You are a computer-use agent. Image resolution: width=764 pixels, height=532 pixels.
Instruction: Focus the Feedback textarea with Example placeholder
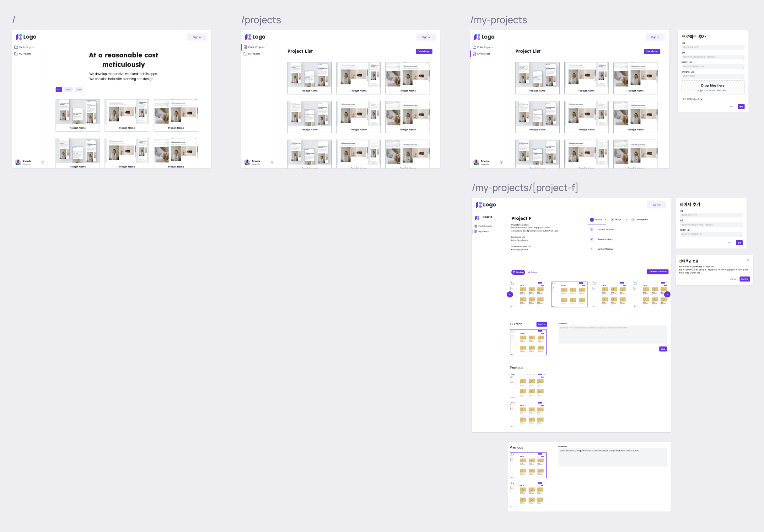coord(612,335)
